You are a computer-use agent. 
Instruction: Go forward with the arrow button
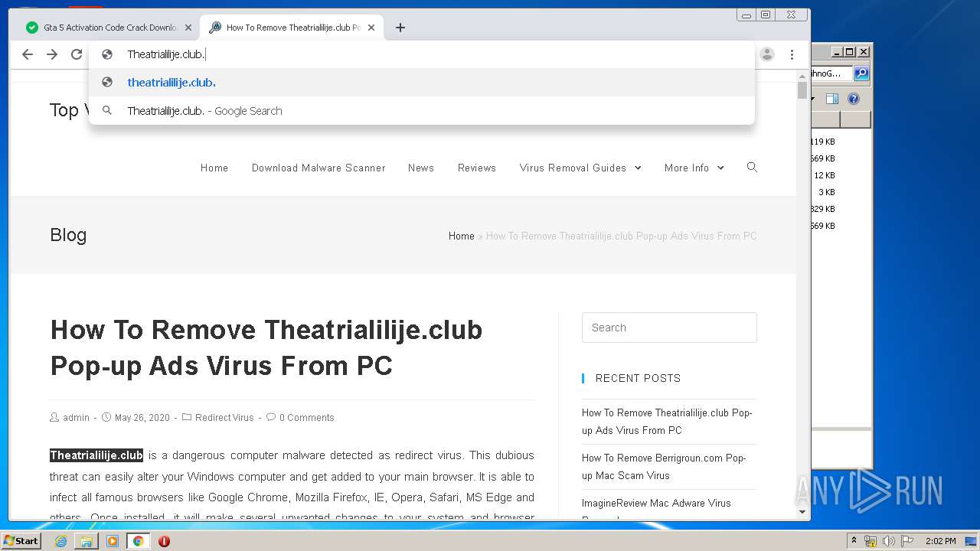pos(52,54)
